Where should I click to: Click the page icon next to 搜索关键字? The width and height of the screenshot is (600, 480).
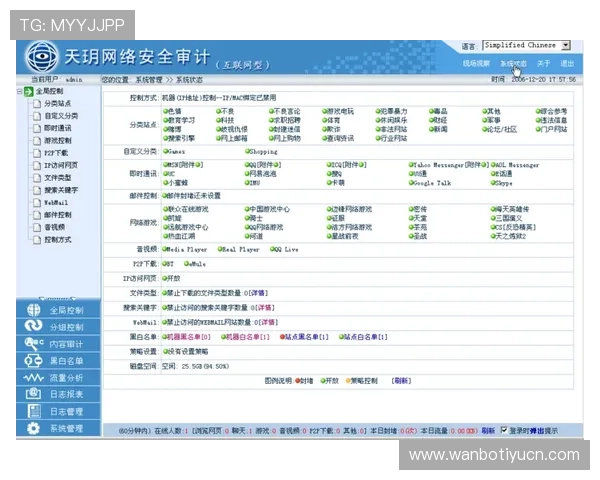tap(37, 190)
